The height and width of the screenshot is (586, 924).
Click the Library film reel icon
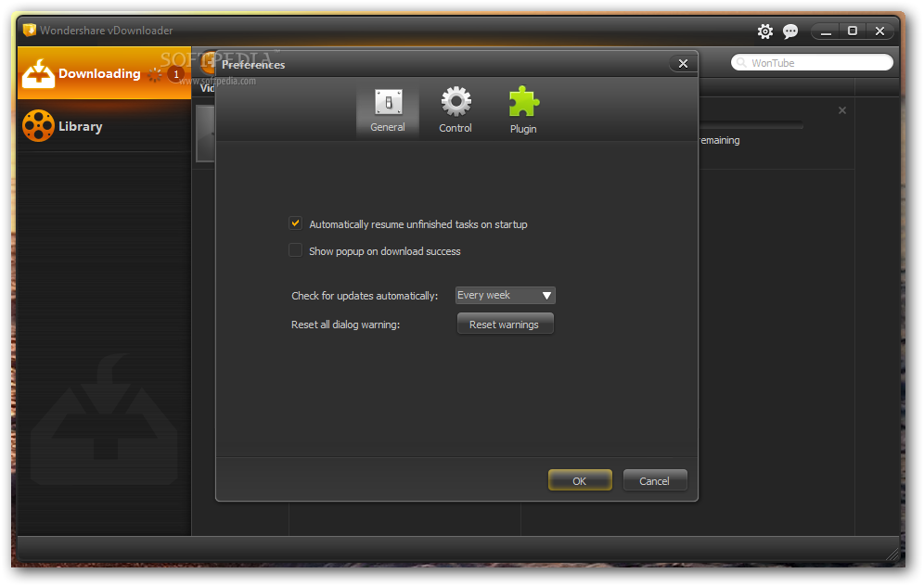[38, 126]
